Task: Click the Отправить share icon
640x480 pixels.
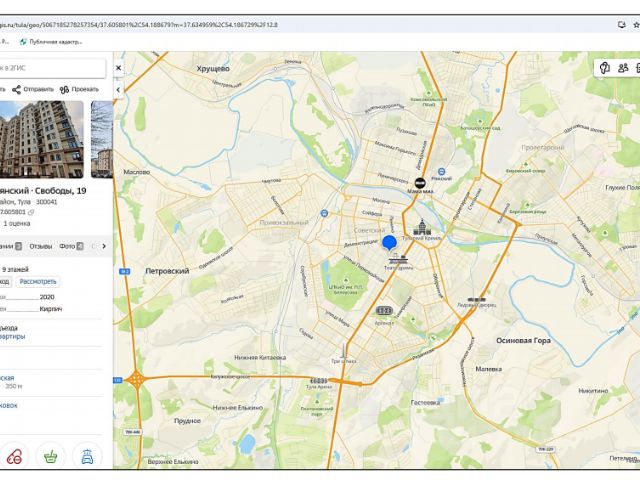Action: pos(16,89)
